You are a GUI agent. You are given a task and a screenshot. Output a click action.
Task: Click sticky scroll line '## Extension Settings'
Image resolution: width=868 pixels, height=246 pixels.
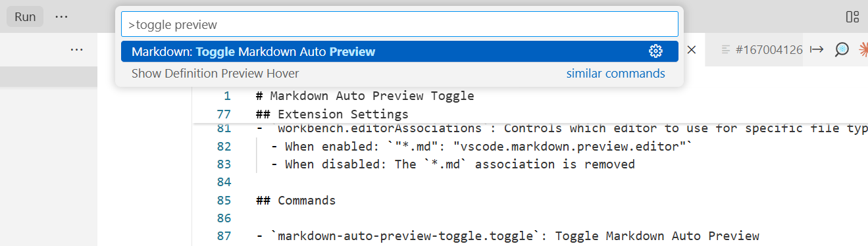[332, 114]
